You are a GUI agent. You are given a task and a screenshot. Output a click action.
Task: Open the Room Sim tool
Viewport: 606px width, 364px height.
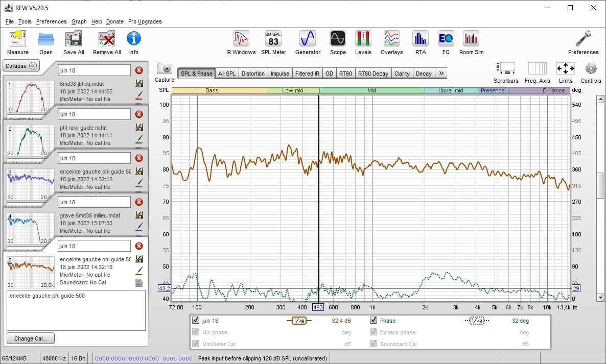[x=471, y=39]
